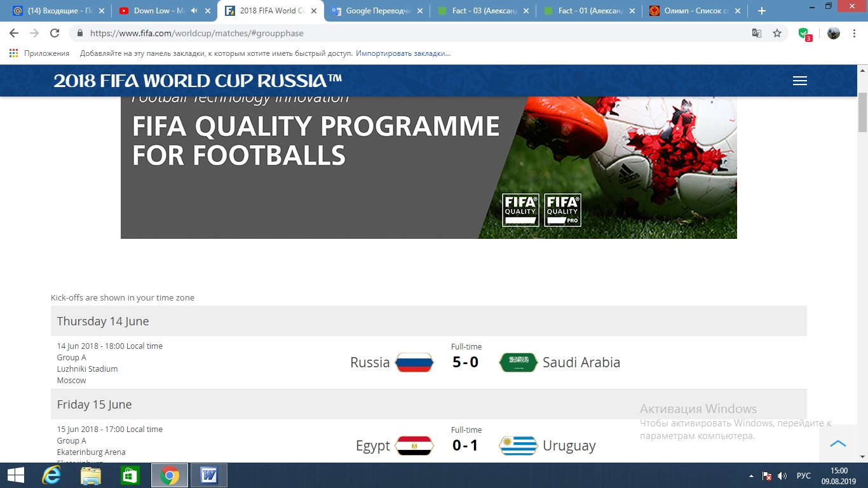The height and width of the screenshot is (488, 868).
Task: Close the Google Переводчик tab
Action: [x=419, y=11]
